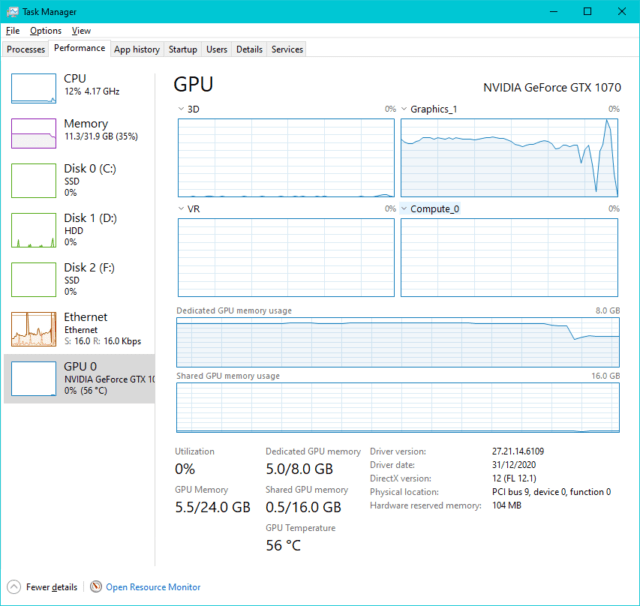This screenshot has width=640, height=606.
Task: Click the 11.3/31.9 GB (35%) memory text
Action: (x=101, y=136)
